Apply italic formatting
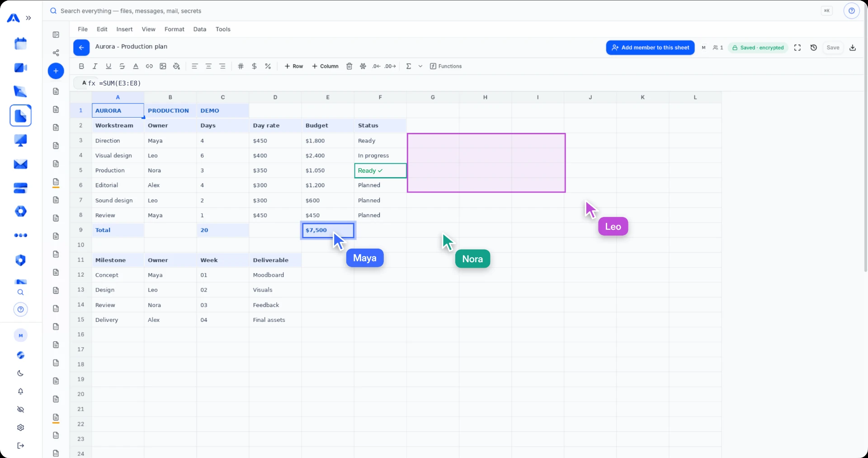 click(x=95, y=66)
